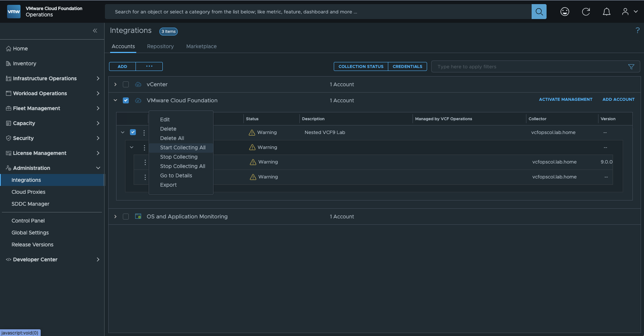Check the OS and Application Monitoring checkbox

[x=126, y=217]
